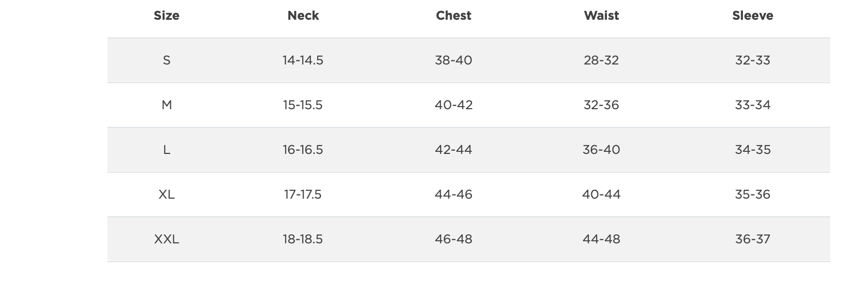Click waist measurement 36-40

coord(601,150)
